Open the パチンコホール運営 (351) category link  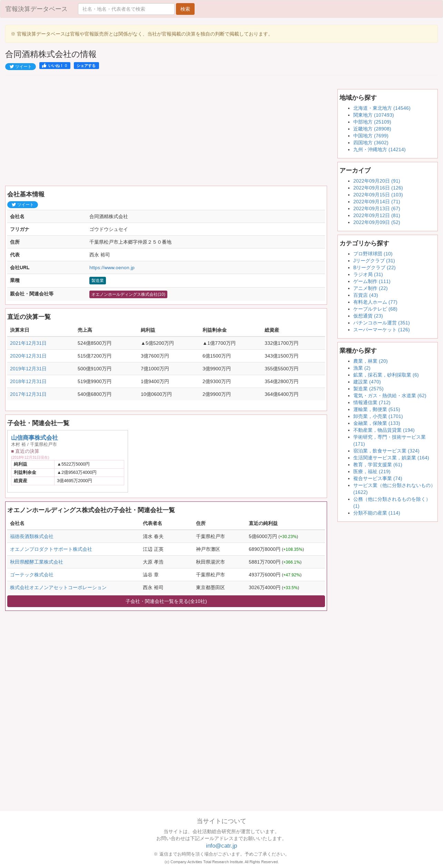381,323
